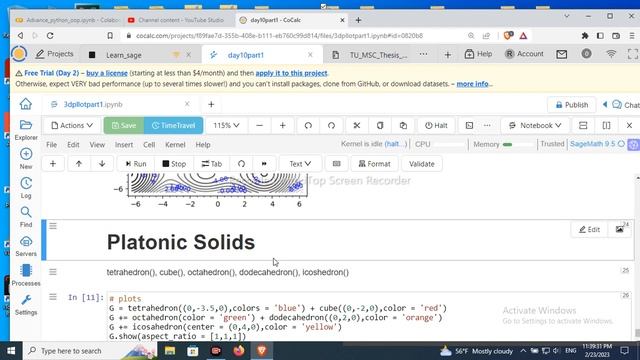This screenshot has width=640, height=360.
Task: Open the File menu
Action: (51, 144)
